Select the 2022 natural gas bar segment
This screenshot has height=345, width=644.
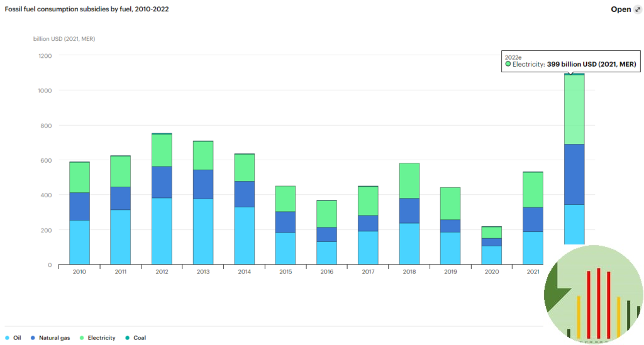[x=574, y=174]
